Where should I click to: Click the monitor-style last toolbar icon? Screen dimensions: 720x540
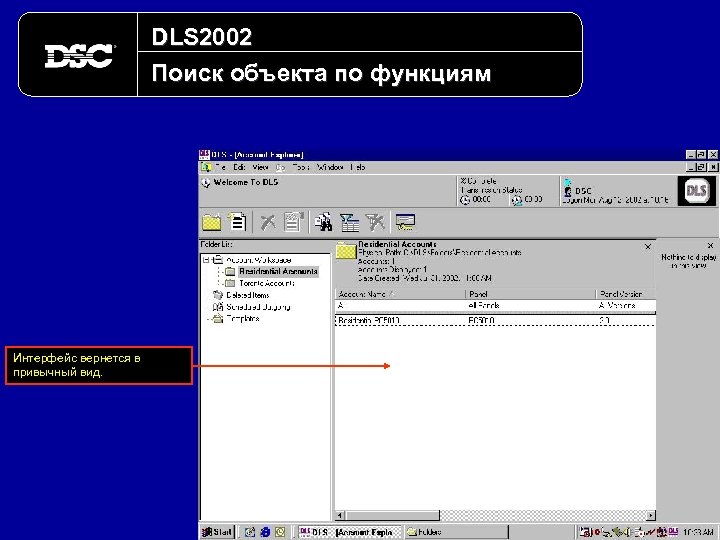click(405, 223)
